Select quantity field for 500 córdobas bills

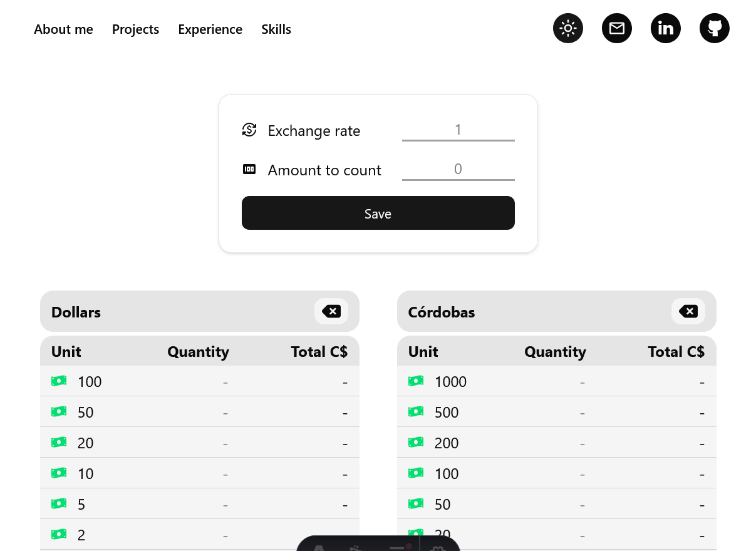pos(582,413)
